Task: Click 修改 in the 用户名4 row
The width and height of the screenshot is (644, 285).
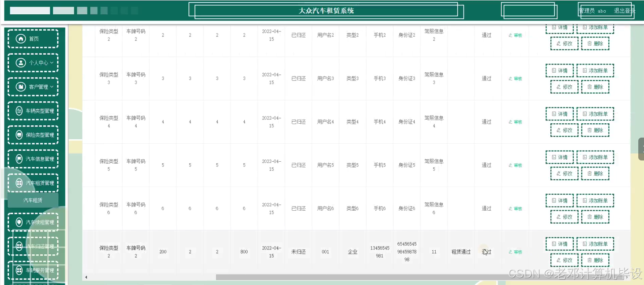Action: [564, 130]
